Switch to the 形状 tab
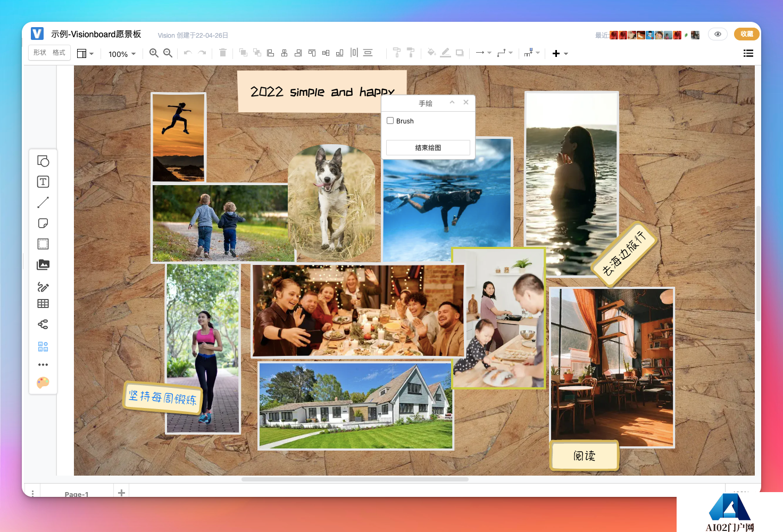The width and height of the screenshot is (783, 532). [40, 53]
